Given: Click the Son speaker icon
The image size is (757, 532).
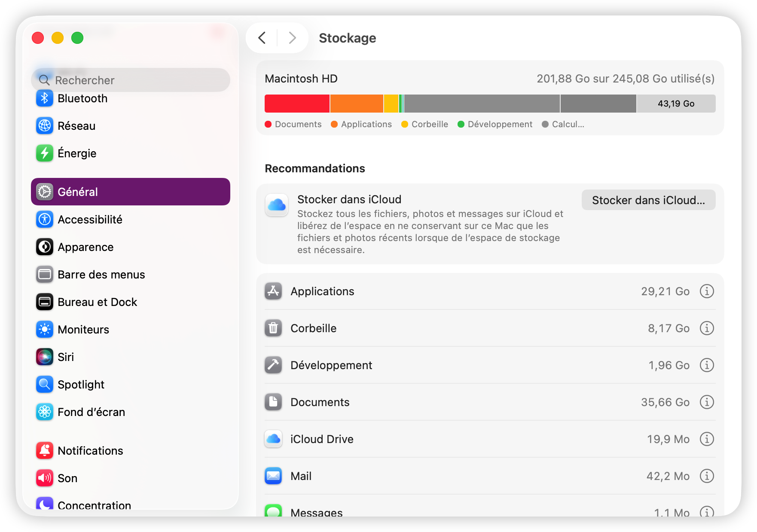Looking at the screenshot, I should (x=45, y=478).
